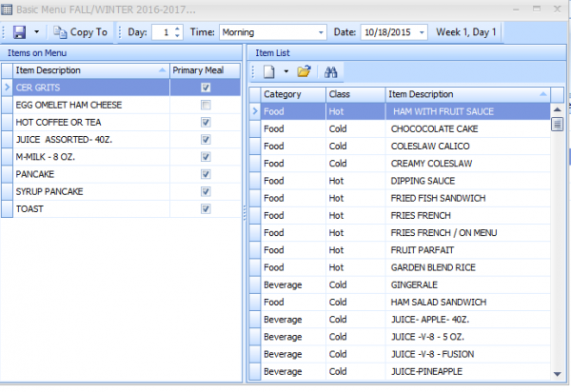Viewport: 571px width, 392px height.
Task: Click the binoculars search icon
Action: (x=332, y=71)
